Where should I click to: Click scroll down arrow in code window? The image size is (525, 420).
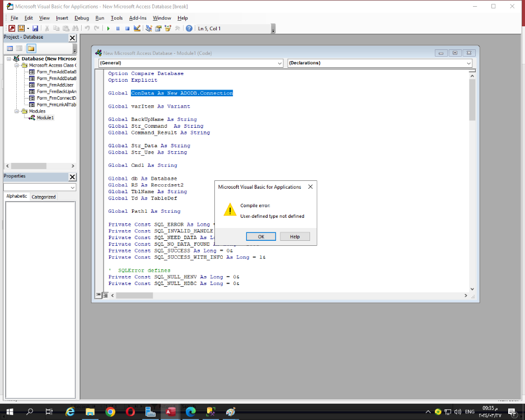[472, 289]
